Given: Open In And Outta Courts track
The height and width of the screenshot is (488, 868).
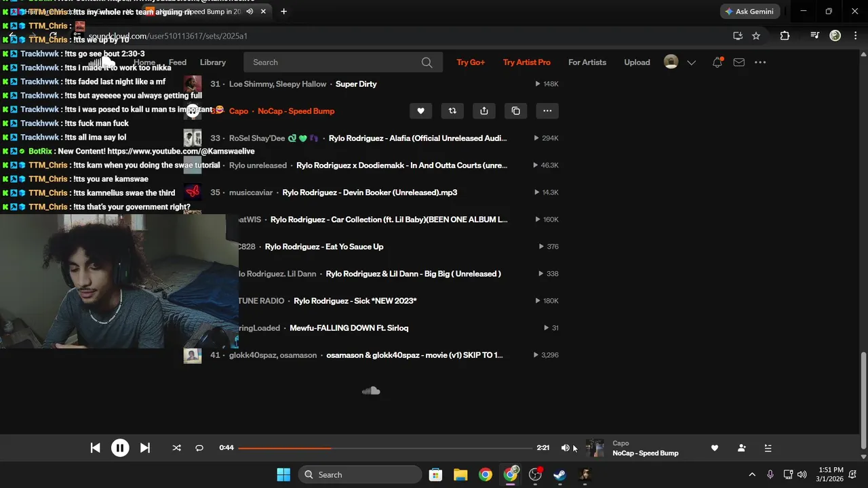Looking at the screenshot, I should click(x=401, y=165).
